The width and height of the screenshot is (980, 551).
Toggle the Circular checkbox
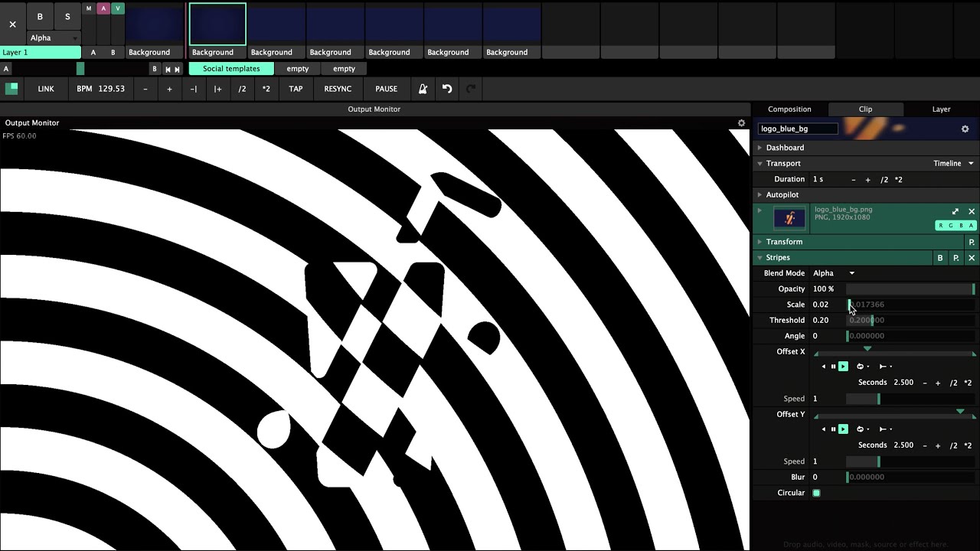816,493
